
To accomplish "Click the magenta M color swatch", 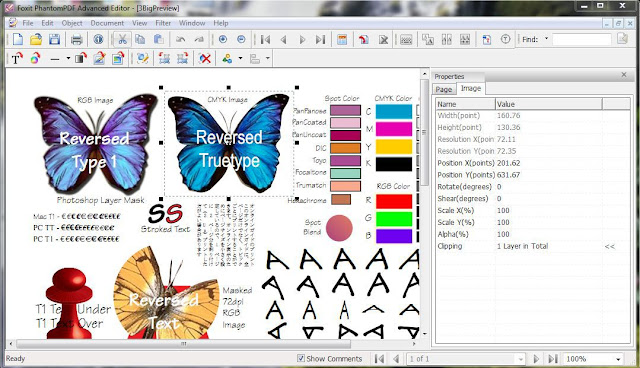I will coord(393,129).
